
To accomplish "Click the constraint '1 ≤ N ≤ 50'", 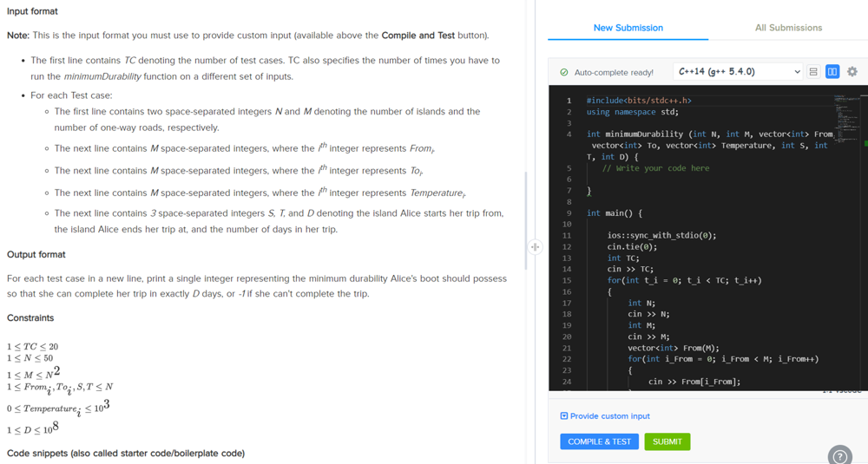I will pos(30,358).
